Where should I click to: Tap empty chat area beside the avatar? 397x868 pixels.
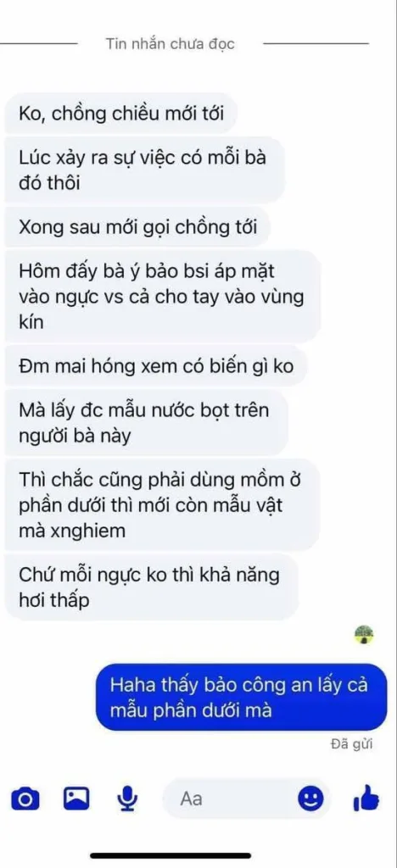(x=177, y=635)
